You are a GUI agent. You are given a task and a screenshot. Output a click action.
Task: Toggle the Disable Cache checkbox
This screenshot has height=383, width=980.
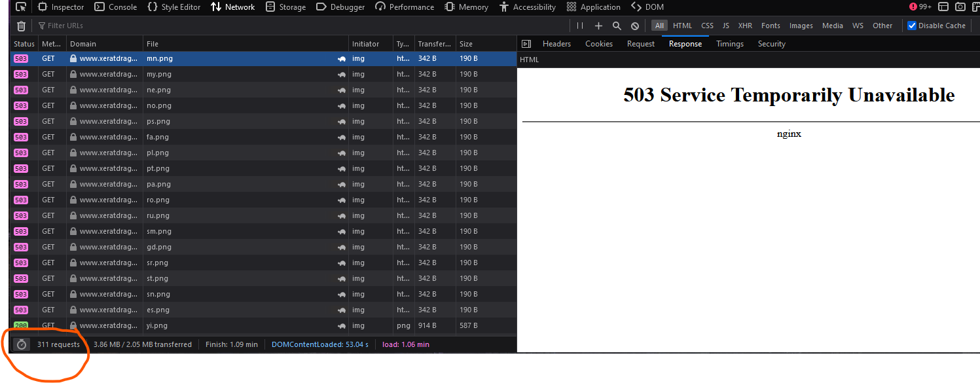coord(912,26)
